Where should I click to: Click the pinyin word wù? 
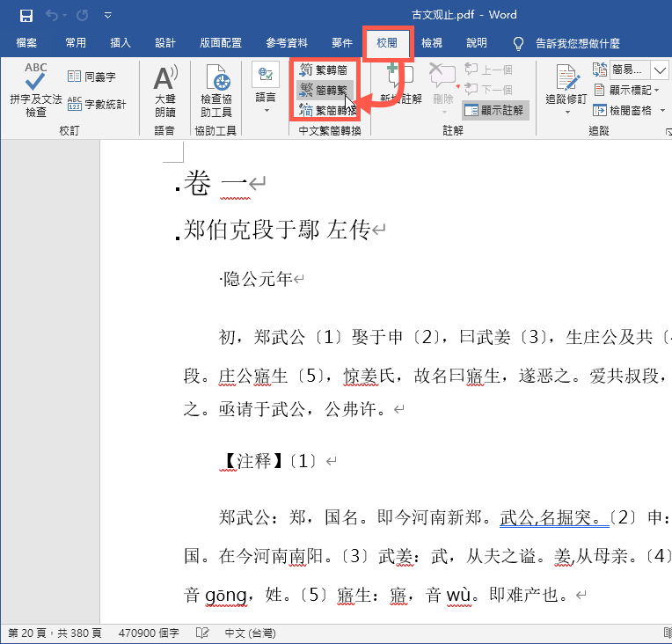458,595
